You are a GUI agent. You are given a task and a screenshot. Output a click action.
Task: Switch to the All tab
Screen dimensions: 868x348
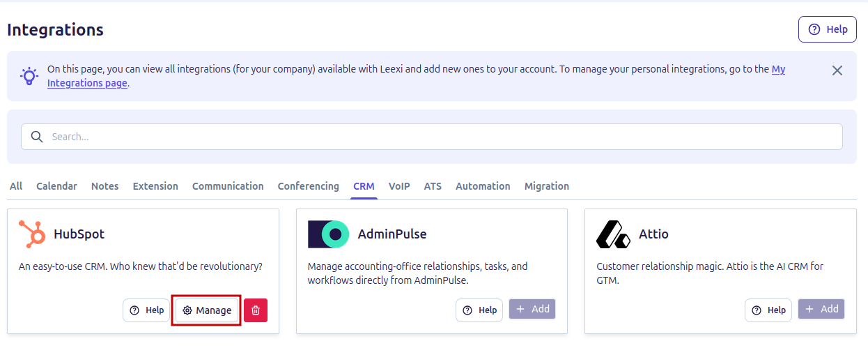pyautogui.click(x=16, y=186)
